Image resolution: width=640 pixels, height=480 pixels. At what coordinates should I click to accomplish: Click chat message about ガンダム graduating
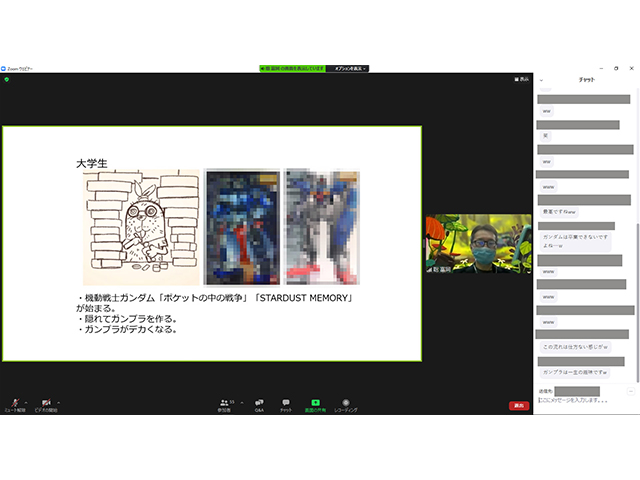coord(576,241)
